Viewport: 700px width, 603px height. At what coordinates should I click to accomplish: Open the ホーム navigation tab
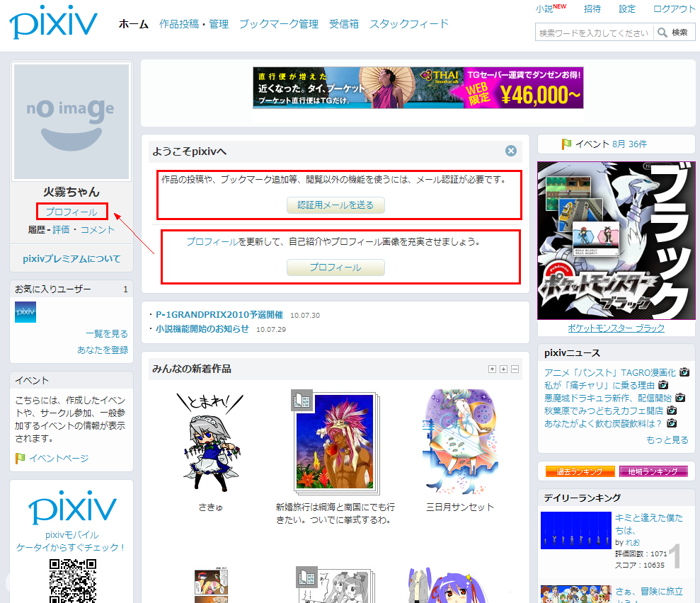134,24
